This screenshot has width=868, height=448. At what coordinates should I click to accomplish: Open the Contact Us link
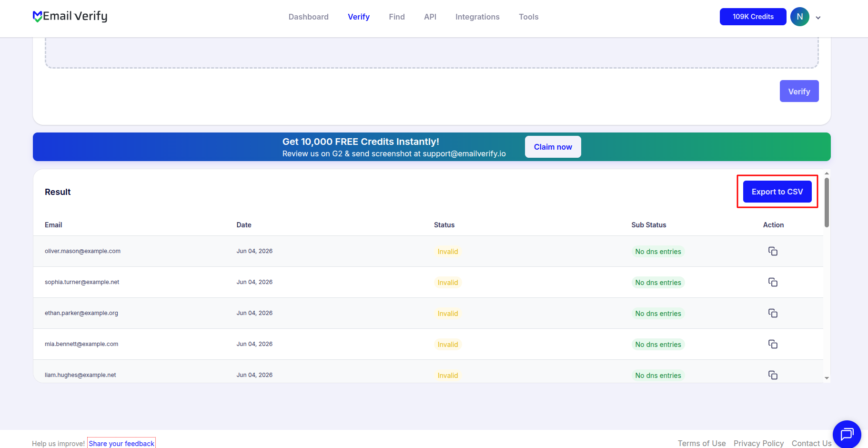(812, 443)
